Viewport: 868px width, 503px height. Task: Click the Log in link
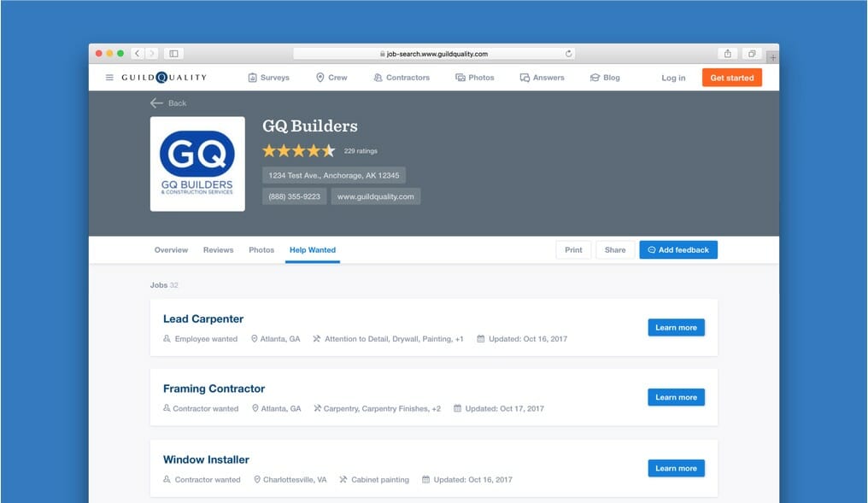click(x=673, y=78)
